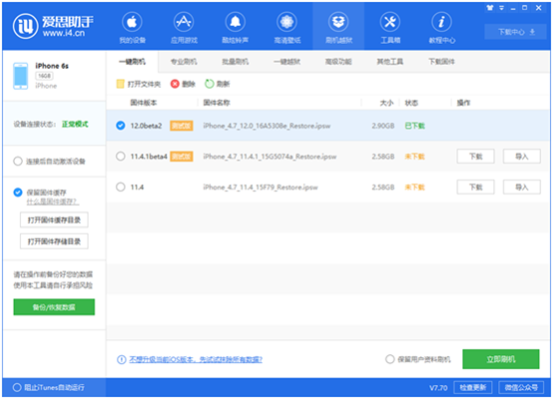Click the 测试版 badge on 11.4.1beta4 row
This screenshot has width=553, height=399.
[x=181, y=156]
